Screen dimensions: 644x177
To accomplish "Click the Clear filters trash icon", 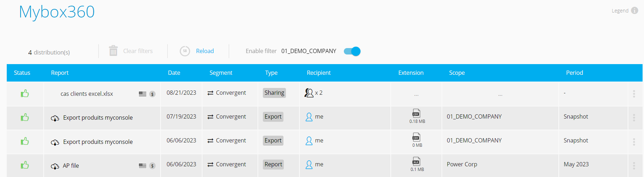I will tap(113, 51).
